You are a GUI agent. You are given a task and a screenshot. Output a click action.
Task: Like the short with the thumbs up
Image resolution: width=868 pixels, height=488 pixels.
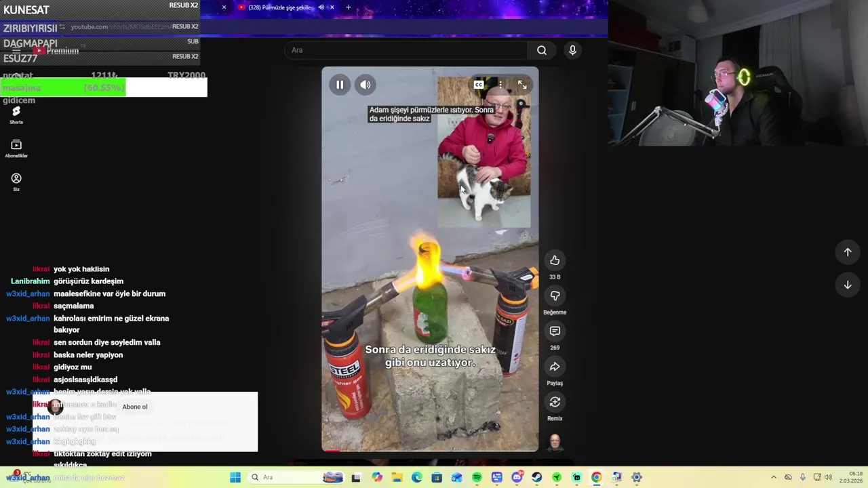pos(555,260)
